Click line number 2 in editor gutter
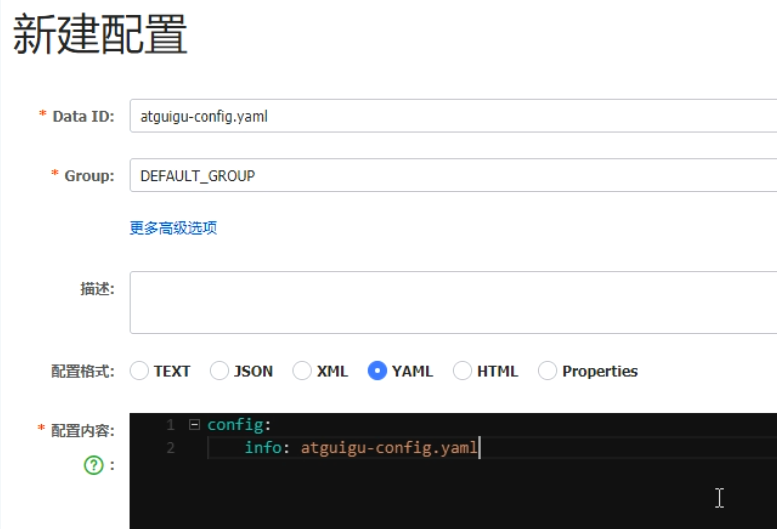 click(x=170, y=448)
